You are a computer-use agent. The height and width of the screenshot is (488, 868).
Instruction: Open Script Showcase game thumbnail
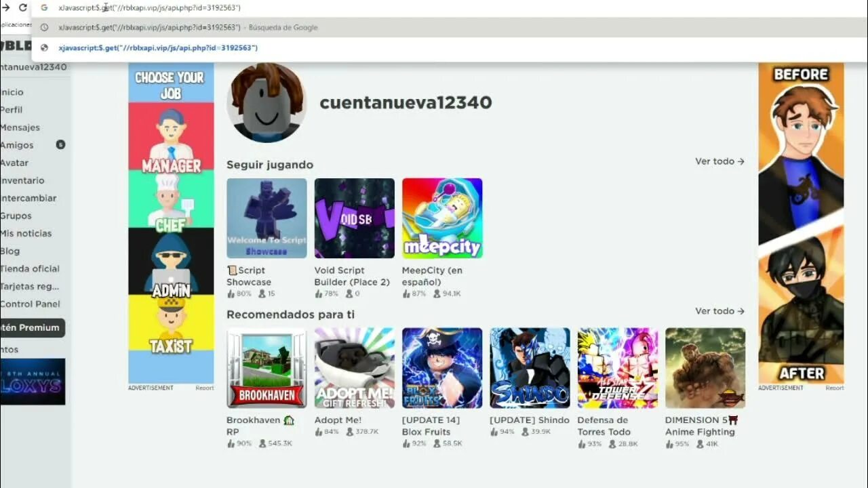tap(267, 218)
